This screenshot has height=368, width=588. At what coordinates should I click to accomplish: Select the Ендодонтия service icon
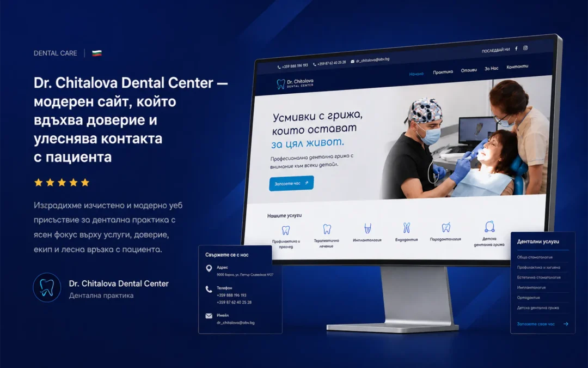coord(407,227)
